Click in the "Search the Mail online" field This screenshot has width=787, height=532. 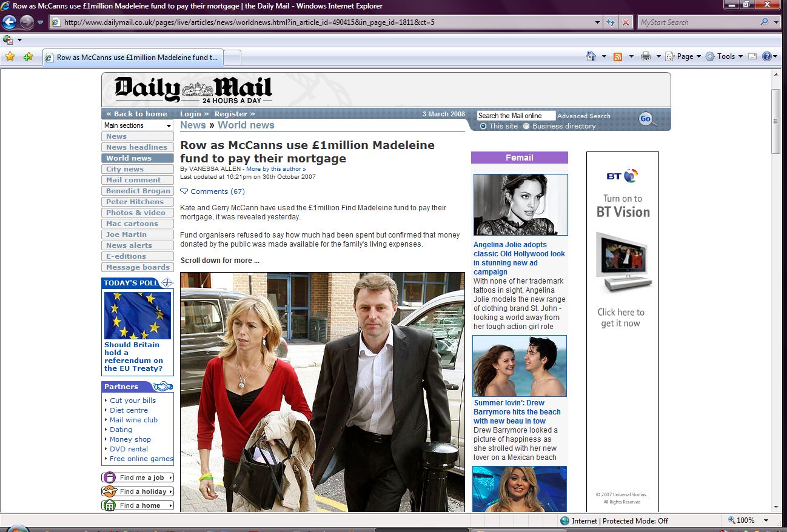pyautogui.click(x=515, y=116)
